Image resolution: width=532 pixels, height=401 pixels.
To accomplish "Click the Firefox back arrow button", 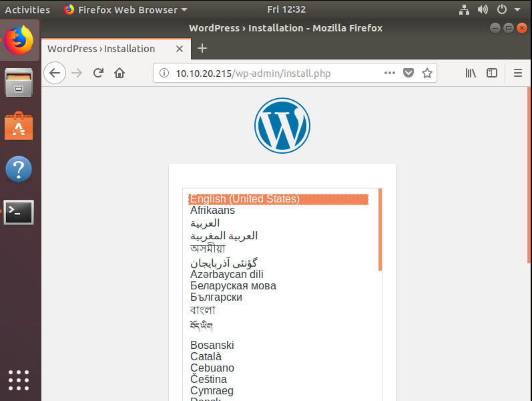I will click(x=55, y=73).
